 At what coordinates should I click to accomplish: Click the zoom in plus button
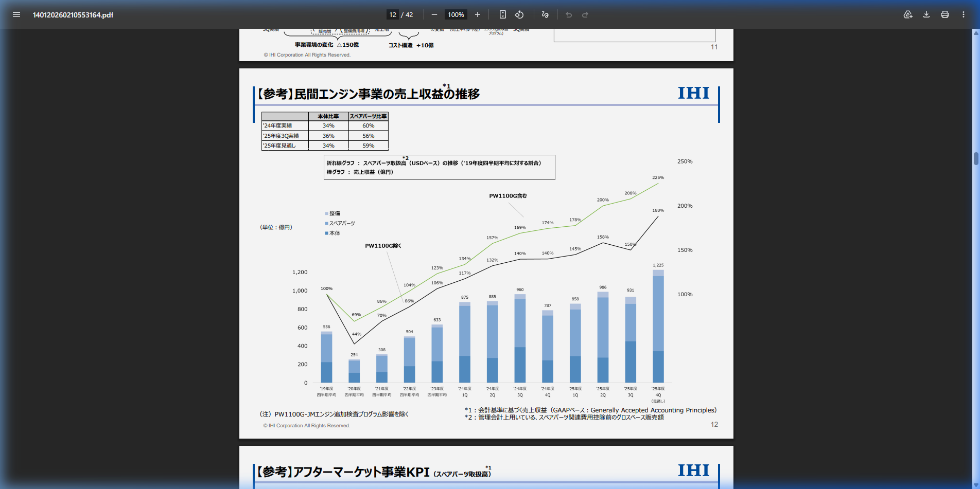(x=478, y=14)
